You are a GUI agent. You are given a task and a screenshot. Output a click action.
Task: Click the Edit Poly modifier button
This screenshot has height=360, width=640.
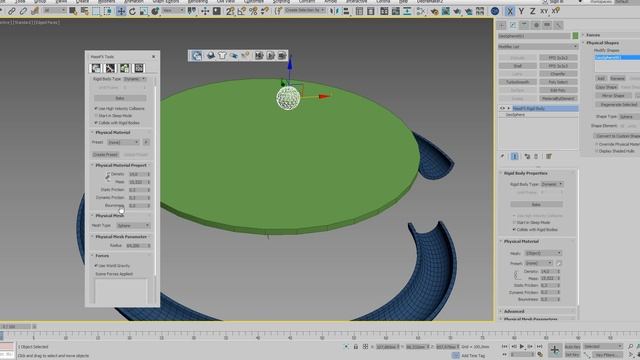click(558, 90)
